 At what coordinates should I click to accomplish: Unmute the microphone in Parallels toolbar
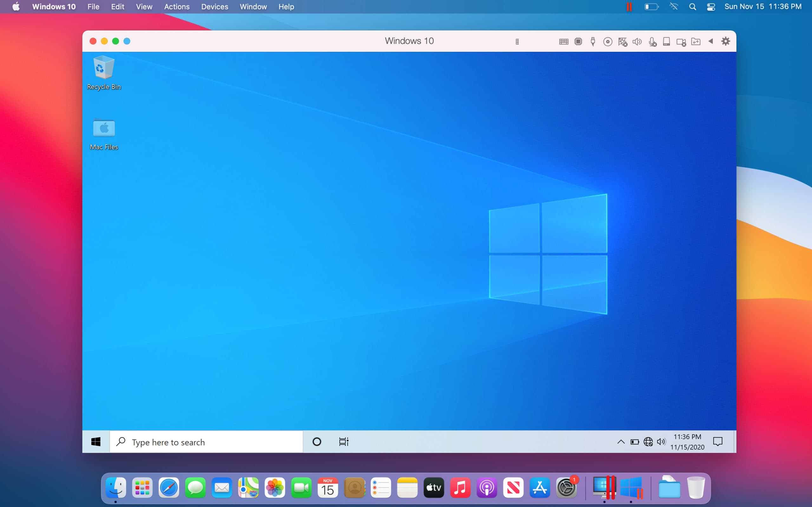(653, 41)
